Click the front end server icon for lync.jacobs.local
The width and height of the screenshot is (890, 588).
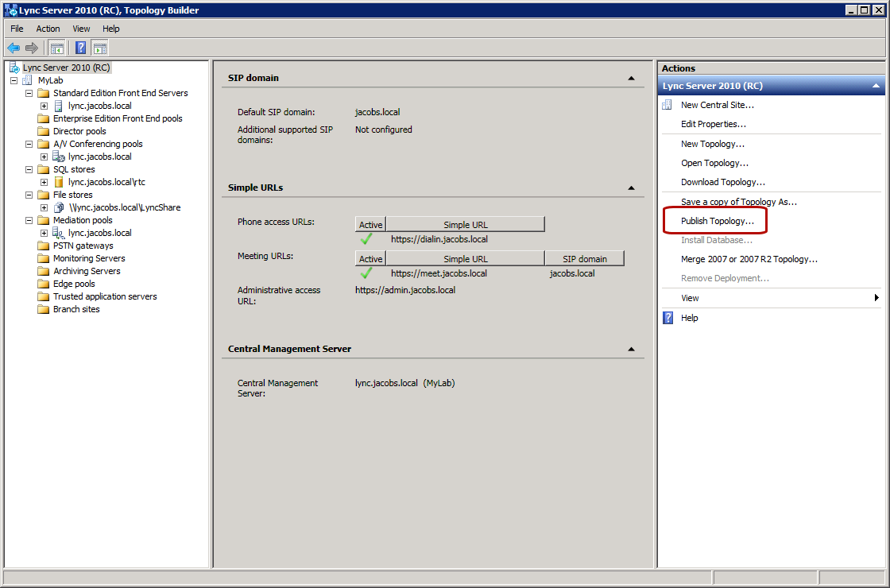point(59,106)
